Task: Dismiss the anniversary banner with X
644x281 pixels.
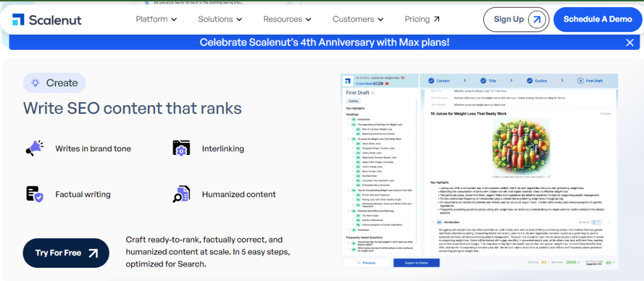Action: click(630, 43)
